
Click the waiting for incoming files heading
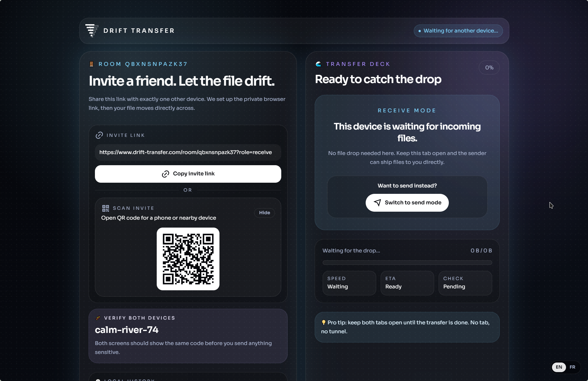click(x=407, y=132)
